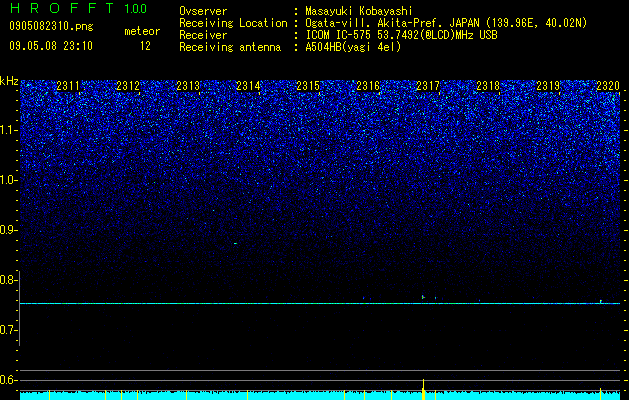The height and width of the screenshot is (400, 629).
Task: Click the 09.05.08 23:10 timestamp
Action: tap(51, 46)
